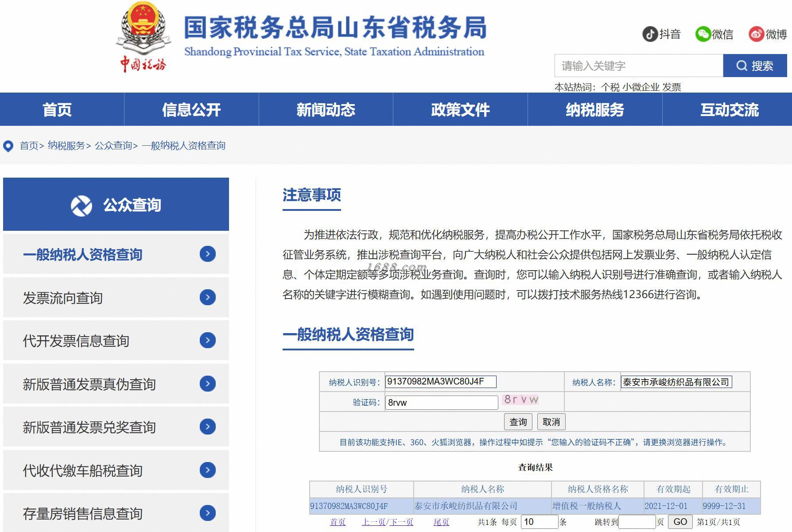Screen dimensions: 792x532
Task: Click breadcrumb link 纳税服务
Action: coord(66,146)
